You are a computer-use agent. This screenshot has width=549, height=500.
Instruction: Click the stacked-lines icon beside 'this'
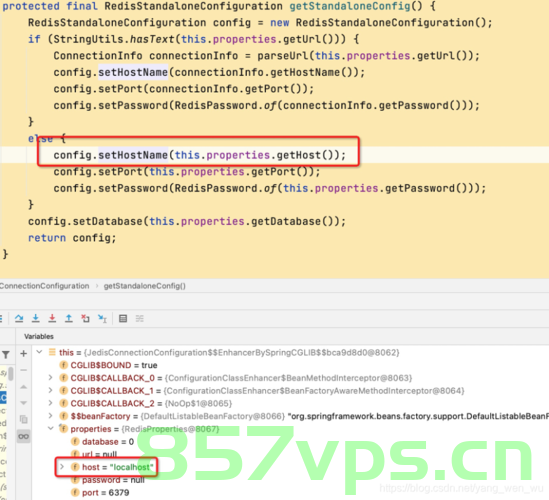coord(52,352)
